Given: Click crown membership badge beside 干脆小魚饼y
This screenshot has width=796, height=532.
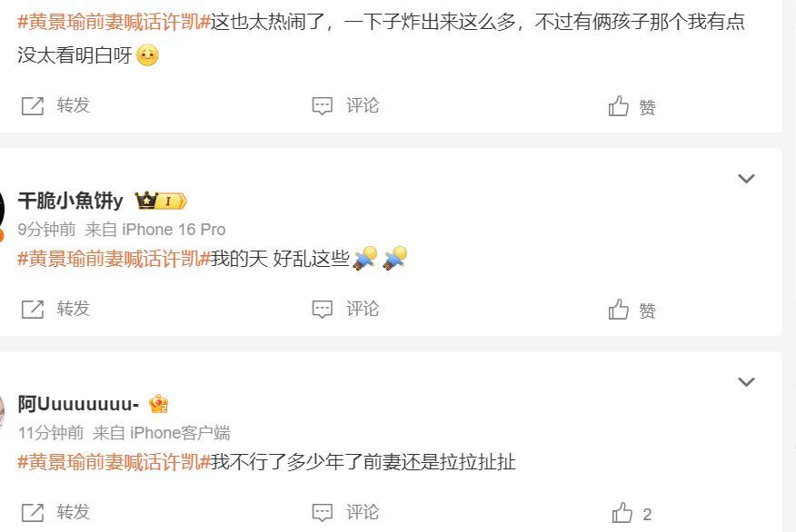Looking at the screenshot, I should click(x=161, y=201).
